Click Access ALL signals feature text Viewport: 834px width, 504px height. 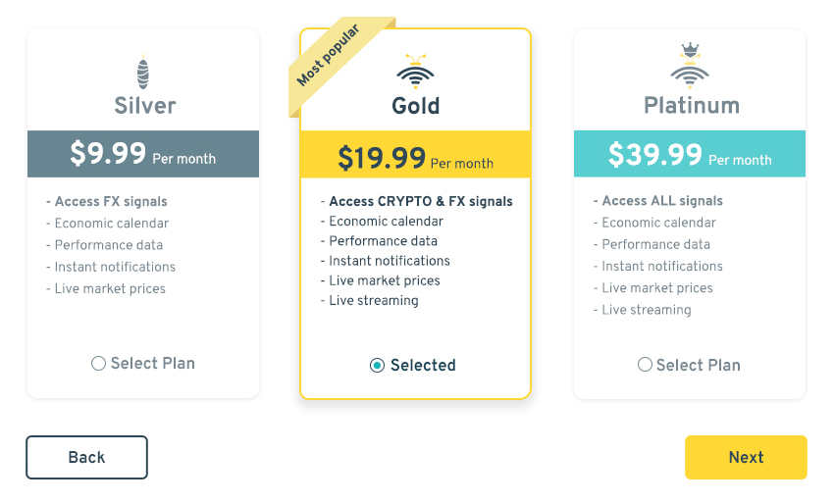click(661, 201)
